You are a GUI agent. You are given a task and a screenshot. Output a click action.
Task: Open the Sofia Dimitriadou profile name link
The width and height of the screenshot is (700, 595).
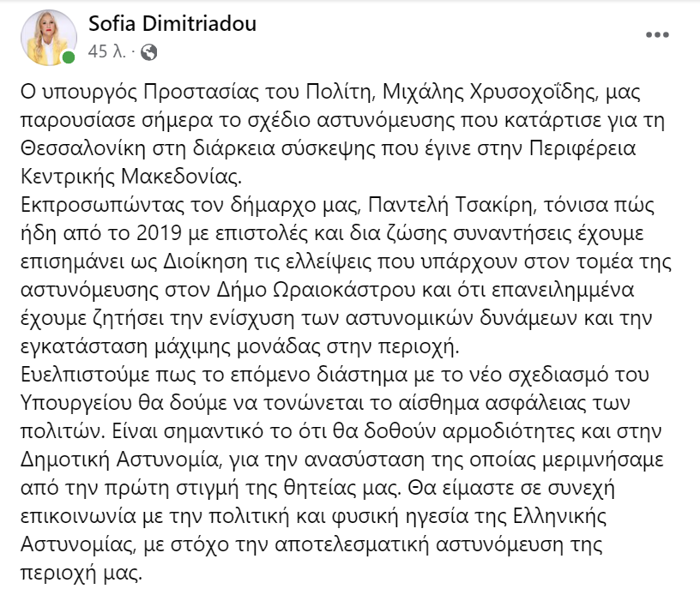tap(172, 24)
